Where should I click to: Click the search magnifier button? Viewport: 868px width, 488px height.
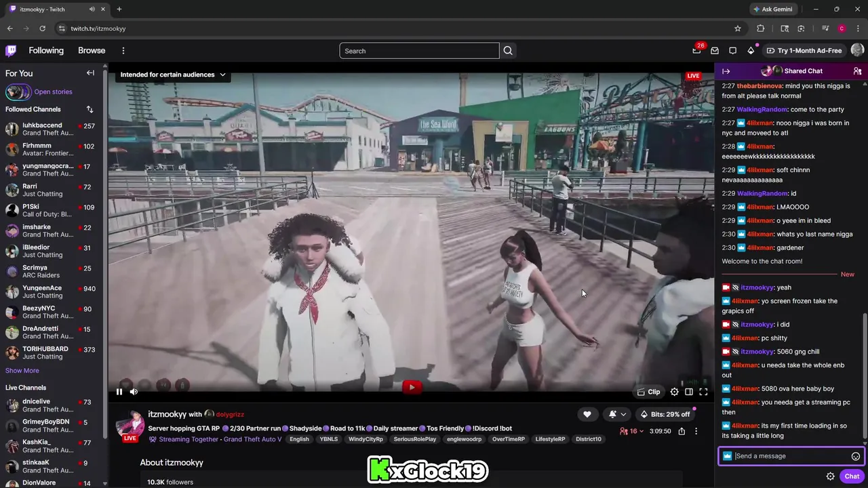click(x=508, y=50)
